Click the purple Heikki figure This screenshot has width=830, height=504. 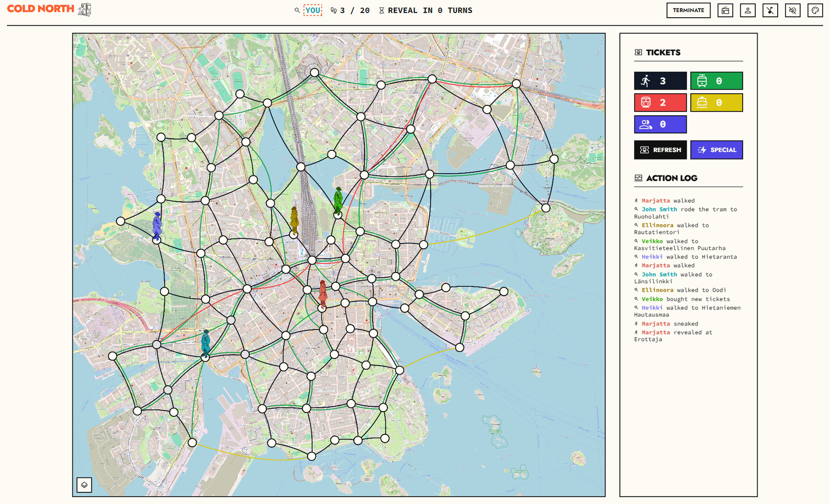coord(157,226)
